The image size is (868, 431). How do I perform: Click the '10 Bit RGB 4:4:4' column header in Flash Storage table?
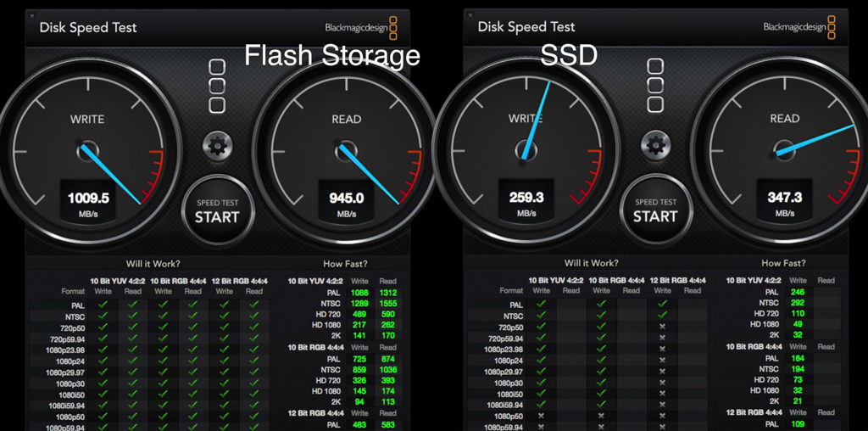pyautogui.click(x=178, y=282)
